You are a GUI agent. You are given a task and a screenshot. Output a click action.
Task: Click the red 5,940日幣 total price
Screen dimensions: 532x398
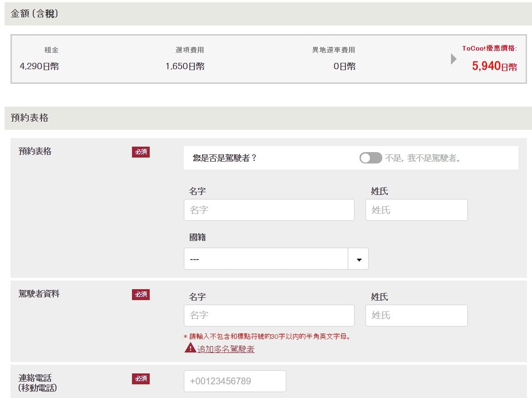pyautogui.click(x=494, y=66)
